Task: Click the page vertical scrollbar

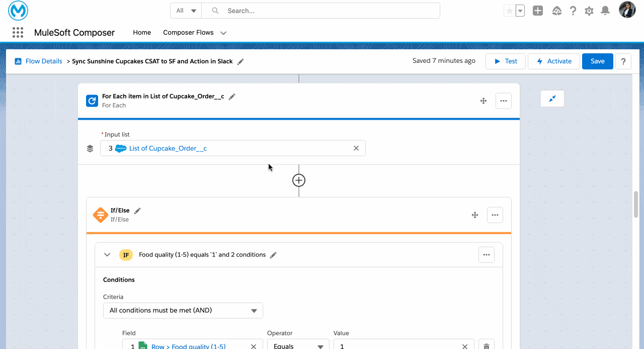Action: tap(636, 205)
